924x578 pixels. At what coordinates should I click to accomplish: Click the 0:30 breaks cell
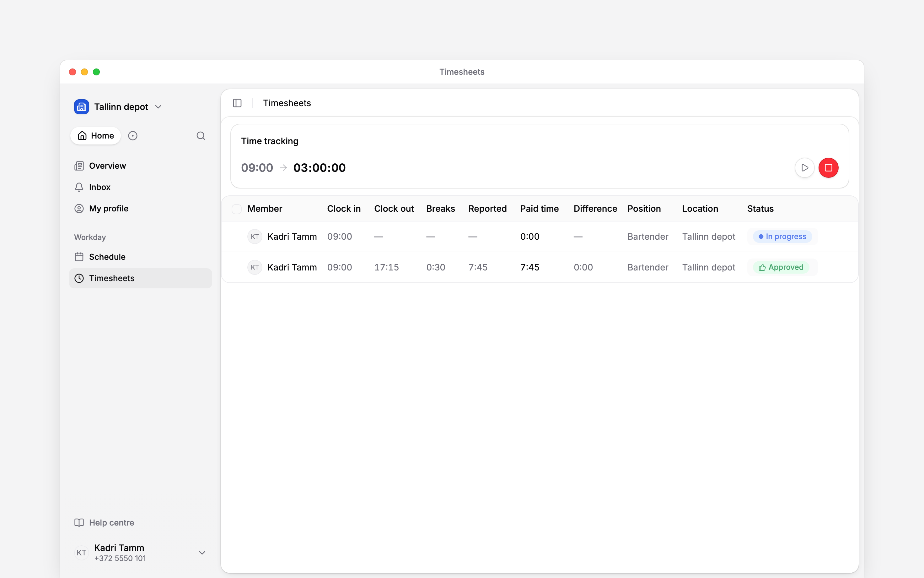click(x=436, y=267)
